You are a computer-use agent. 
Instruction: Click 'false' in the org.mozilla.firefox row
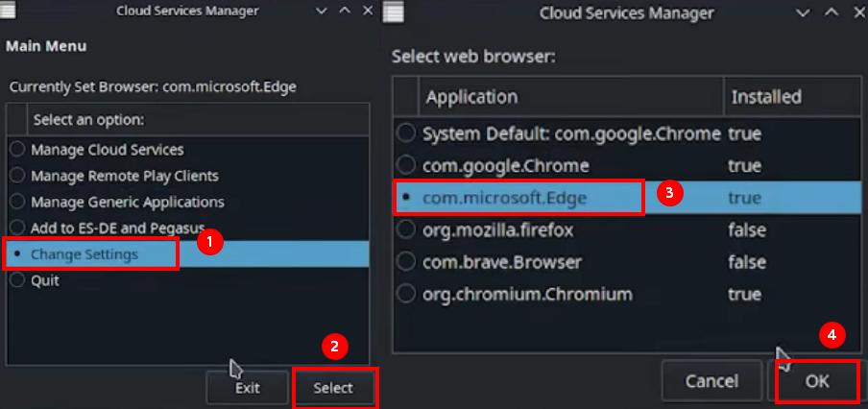coord(747,229)
